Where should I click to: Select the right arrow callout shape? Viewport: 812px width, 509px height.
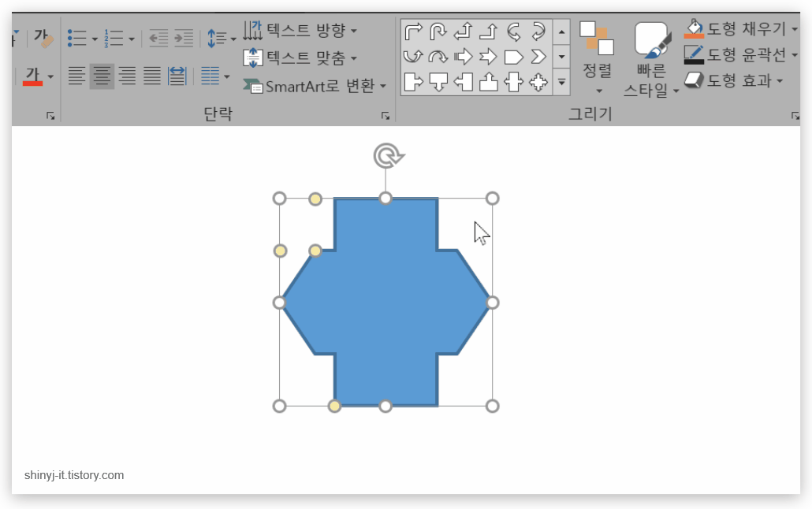(x=413, y=82)
